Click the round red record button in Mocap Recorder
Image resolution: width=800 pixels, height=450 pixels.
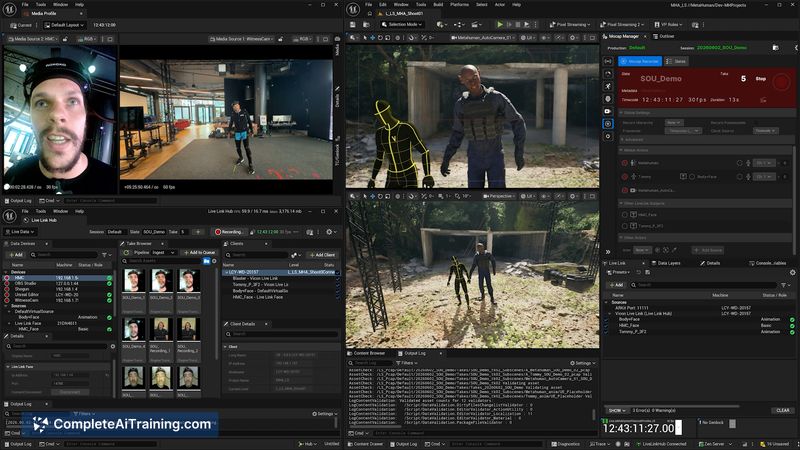click(x=781, y=82)
